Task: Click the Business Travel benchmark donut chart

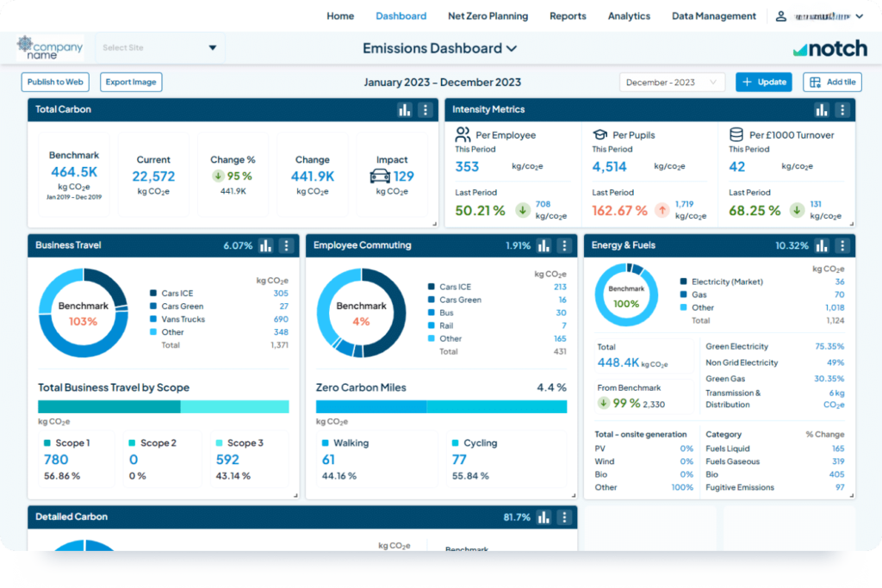Action: click(83, 313)
